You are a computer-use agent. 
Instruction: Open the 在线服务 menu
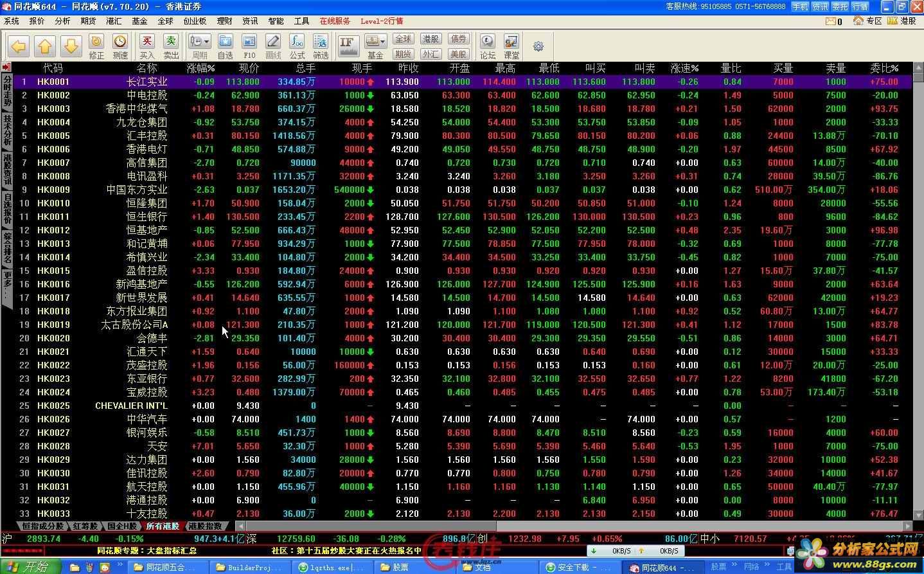(335, 21)
